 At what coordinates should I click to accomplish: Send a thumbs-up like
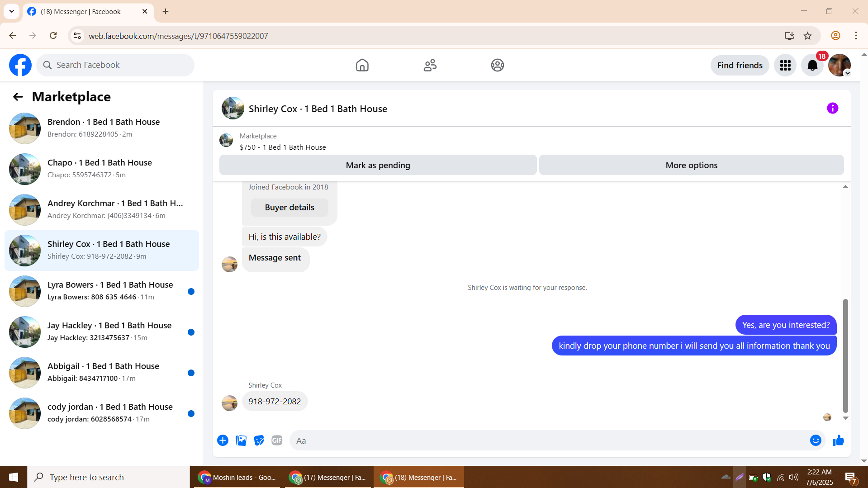[838, 441]
